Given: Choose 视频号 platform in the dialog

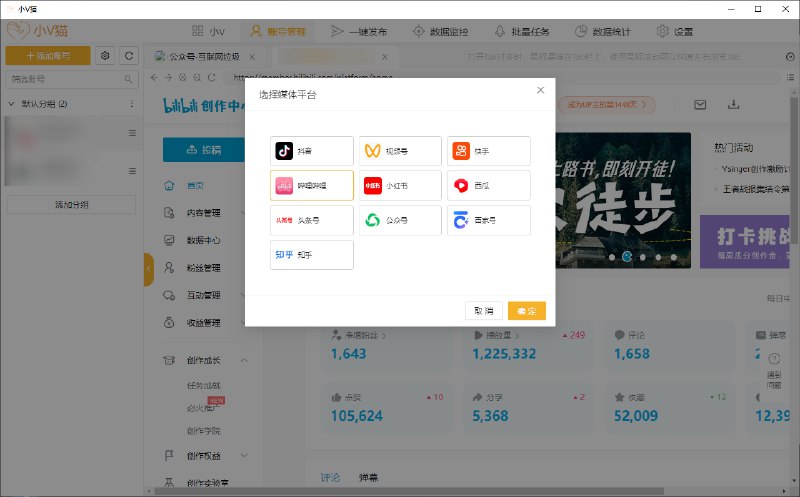Looking at the screenshot, I should pos(399,151).
